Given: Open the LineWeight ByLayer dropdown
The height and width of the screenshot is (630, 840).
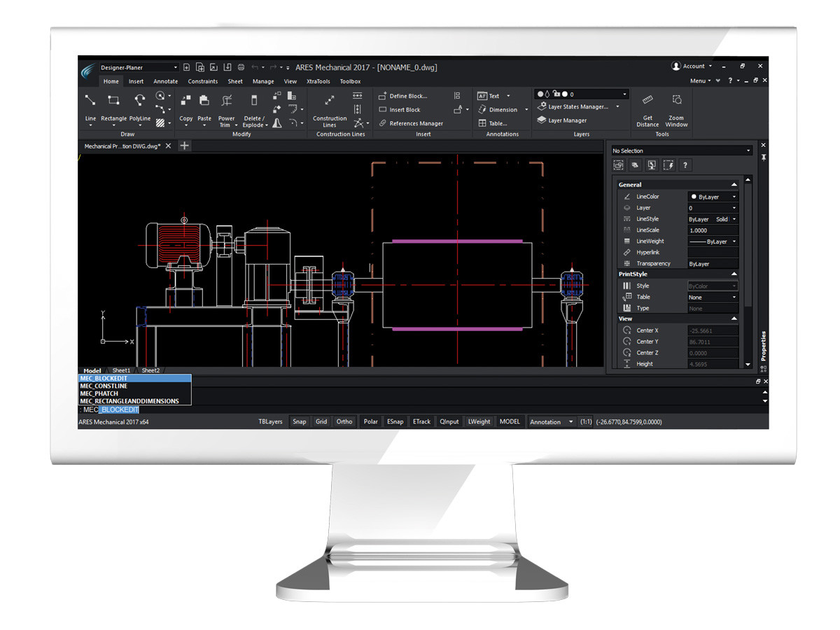Looking at the screenshot, I should coord(713,241).
